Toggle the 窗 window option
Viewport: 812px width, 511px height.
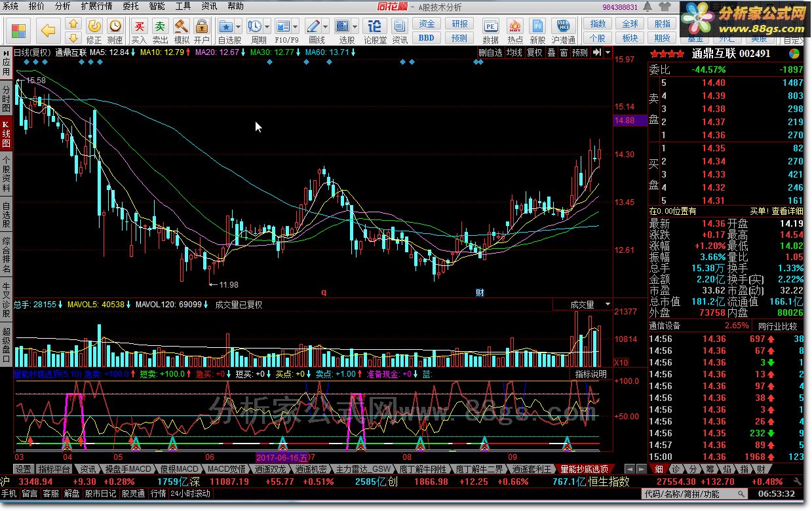point(564,52)
